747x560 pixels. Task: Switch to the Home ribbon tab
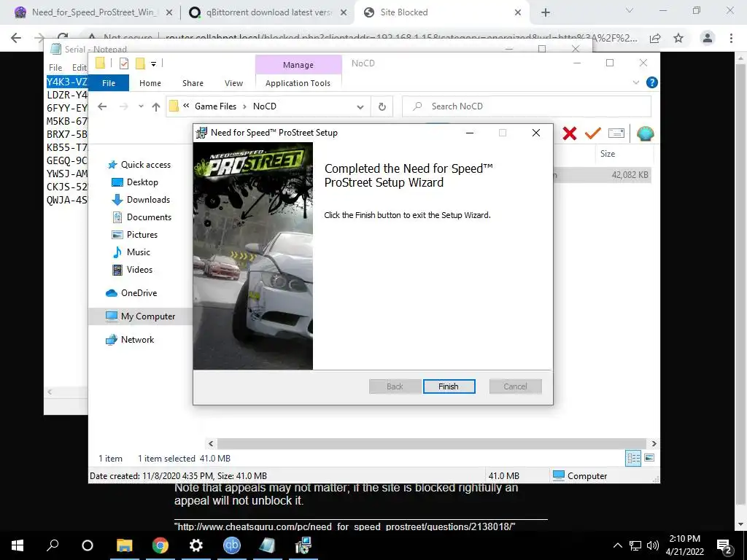[x=150, y=83]
